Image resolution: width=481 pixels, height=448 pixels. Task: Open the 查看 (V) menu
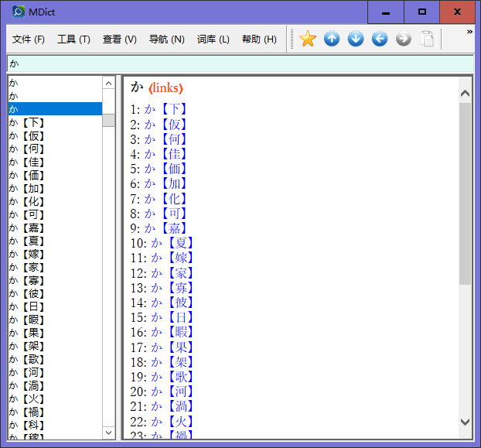(x=119, y=39)
